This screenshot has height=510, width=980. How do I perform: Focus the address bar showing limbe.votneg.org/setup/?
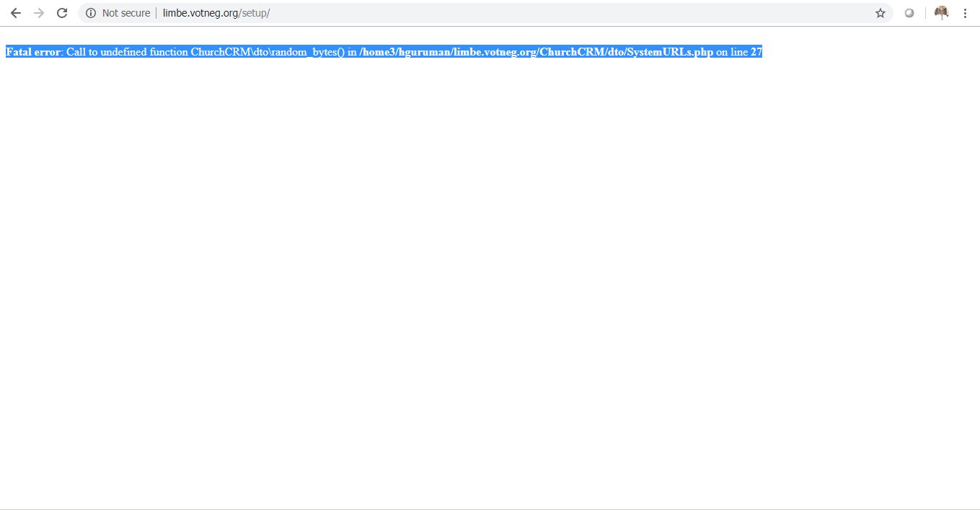pyautogui.click(x=485, y=13)
